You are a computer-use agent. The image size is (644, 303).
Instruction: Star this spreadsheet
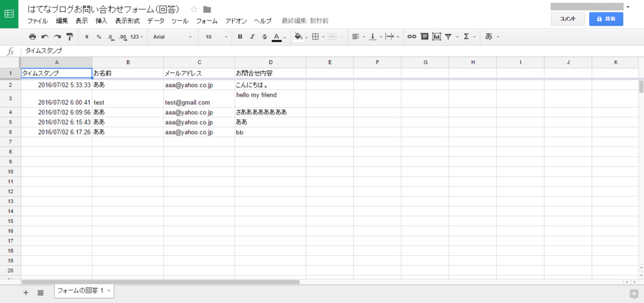[x=194, y=9]
